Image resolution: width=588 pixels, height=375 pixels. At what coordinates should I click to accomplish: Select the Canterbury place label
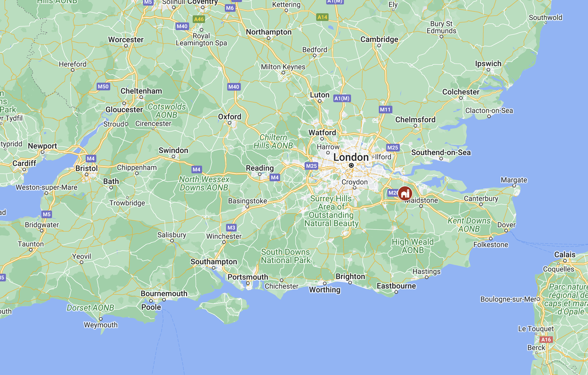(x=481, y=198)
